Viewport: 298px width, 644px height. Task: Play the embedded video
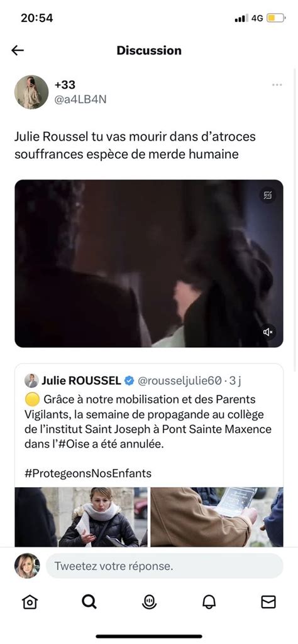(x=149, y=263)
